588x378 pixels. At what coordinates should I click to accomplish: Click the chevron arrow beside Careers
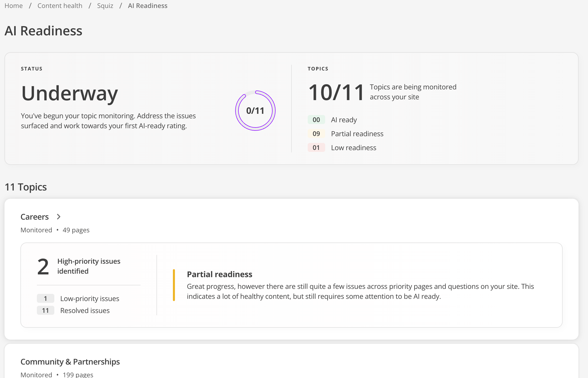coord(59,217)
